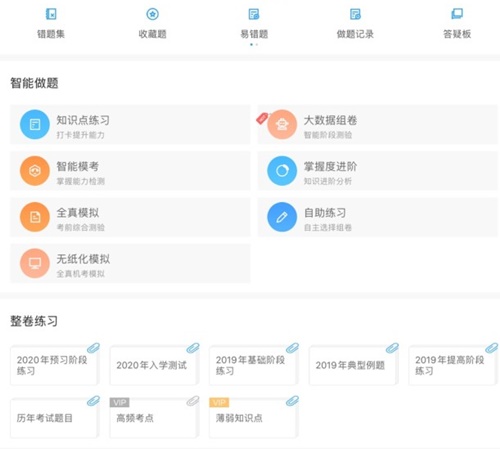500x449 pixels.
Task: Click the second page indicator dot
Action: point(257,45)
